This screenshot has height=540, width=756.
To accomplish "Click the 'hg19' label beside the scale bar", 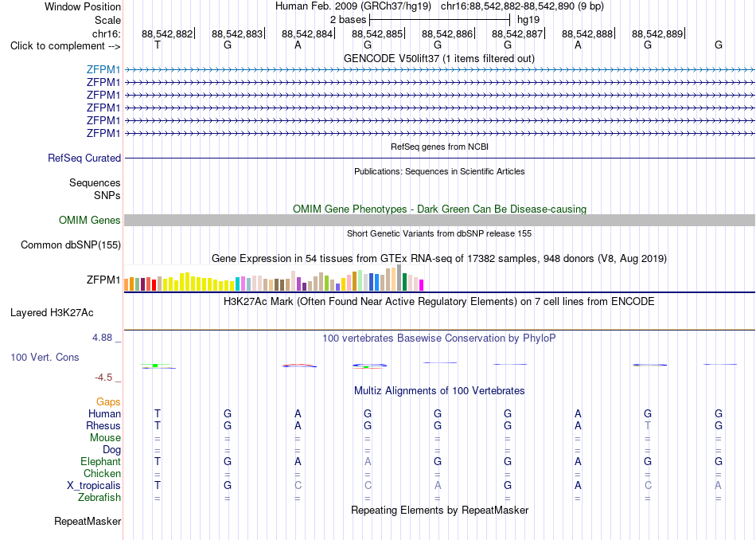I will click(528, 20).
